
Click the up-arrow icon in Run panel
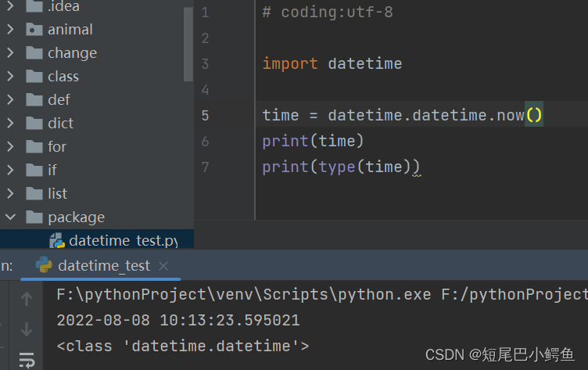click(x=27, y=298)
